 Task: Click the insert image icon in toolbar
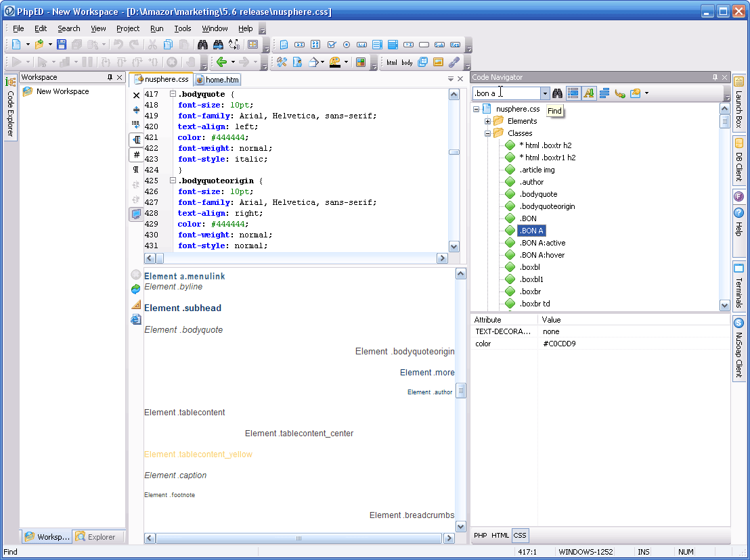click(x=438, y=62)
